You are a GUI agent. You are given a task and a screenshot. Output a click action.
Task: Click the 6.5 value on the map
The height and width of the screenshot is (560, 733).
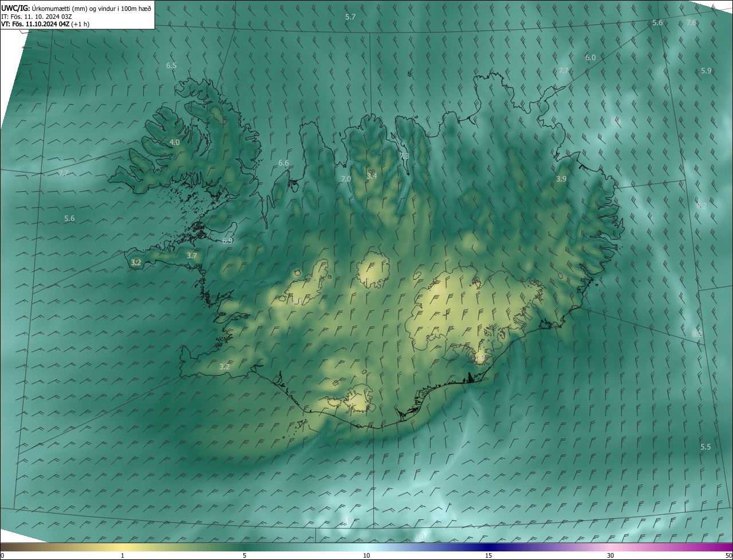pyautogui.click(x=171, y=66)
